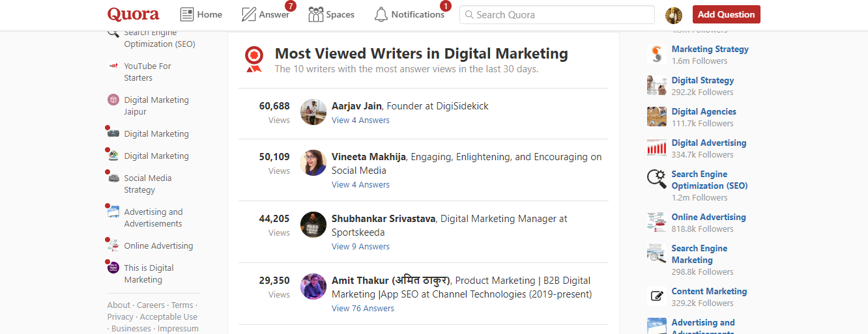Image resolution: width=868 pixels, height=334 pixels.
Task: Click Social Media Strategy sidebar icon
Action: point(113,178)
